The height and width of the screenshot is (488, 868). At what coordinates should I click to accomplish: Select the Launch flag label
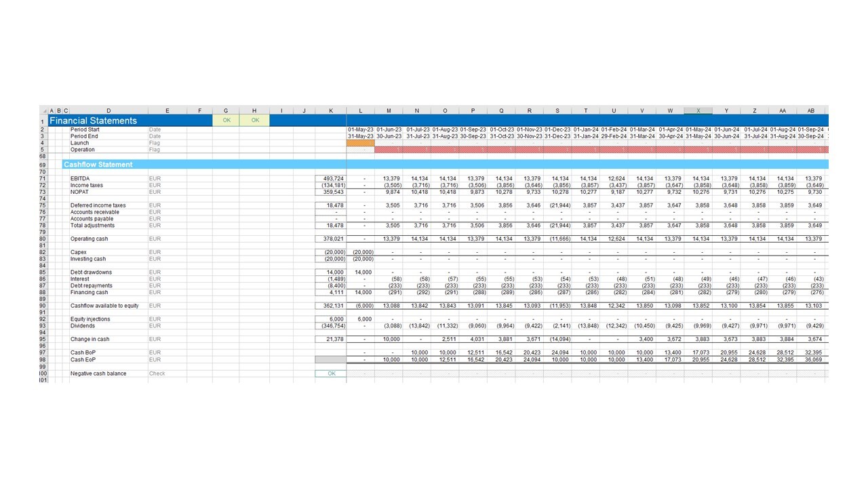79,143
